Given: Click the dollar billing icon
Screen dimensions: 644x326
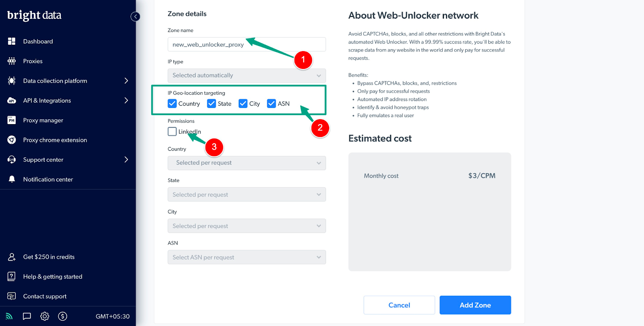Looking at the screenshot, I should point(62,316).
